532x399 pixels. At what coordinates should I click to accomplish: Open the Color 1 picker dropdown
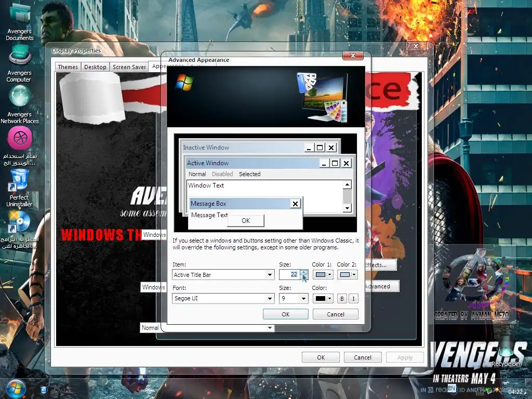(323, 274)
